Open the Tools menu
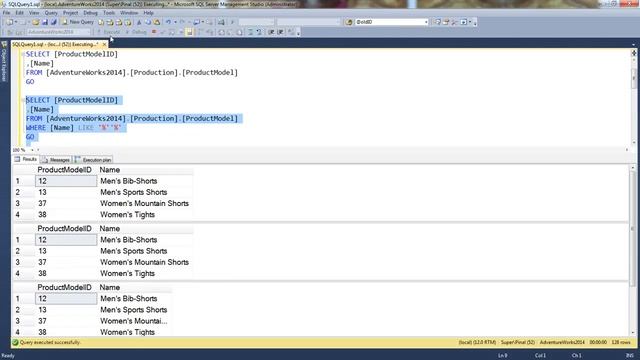The height and width of the screenshot is (360, 640). pyautogui.click(x=109, y=13)
